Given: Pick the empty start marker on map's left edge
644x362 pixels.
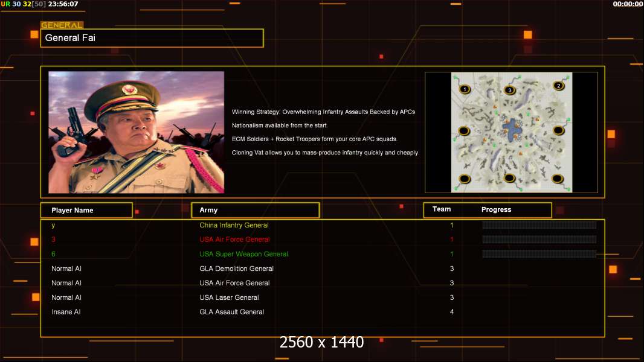Looking at the screenshot, I should (464, 131).
